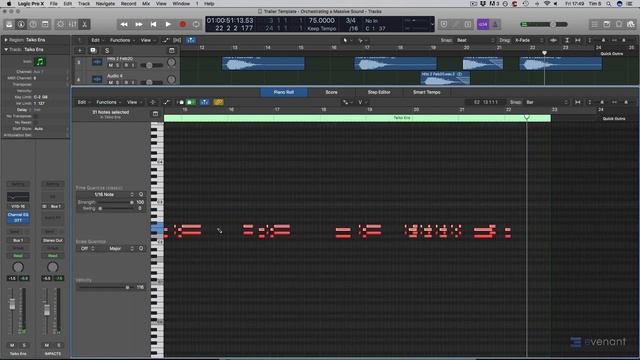Click tempo value 75.0000 in LCD

coord(322,20)
